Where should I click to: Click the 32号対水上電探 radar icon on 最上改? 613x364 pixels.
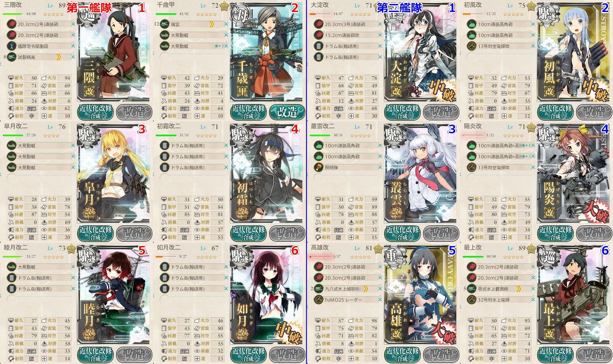pos(471,300)
